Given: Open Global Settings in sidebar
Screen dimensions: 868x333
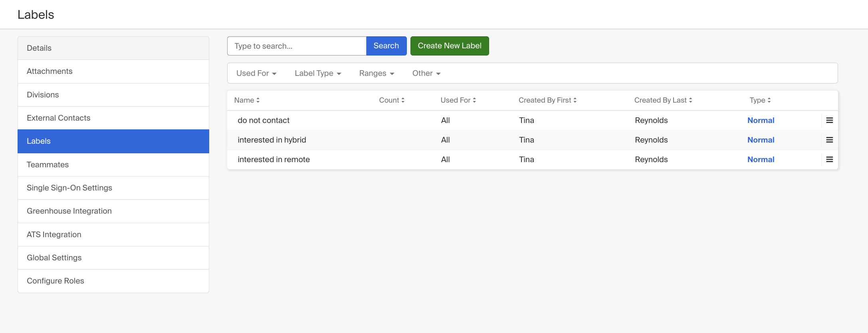Looking at the screenshot, I should click(x=113, y=258).
